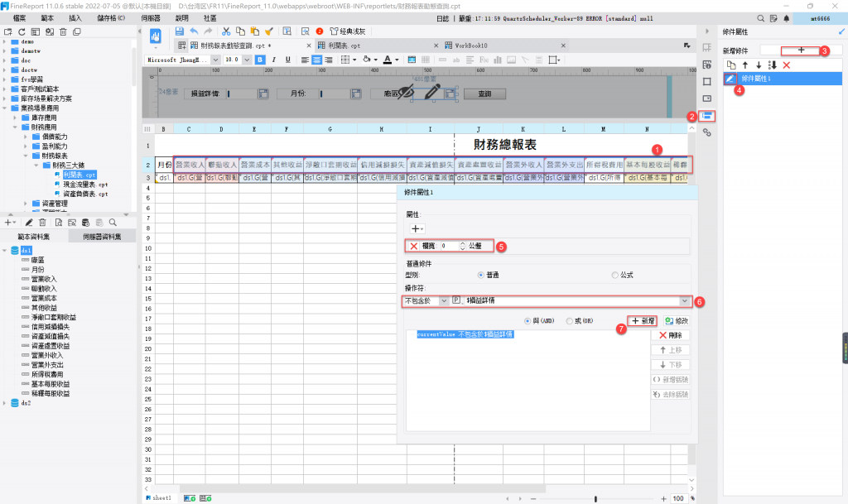848x504 pixels.
Task: Open the notifications bell icon
Action: pyautogui.click(x=787, y=18)
